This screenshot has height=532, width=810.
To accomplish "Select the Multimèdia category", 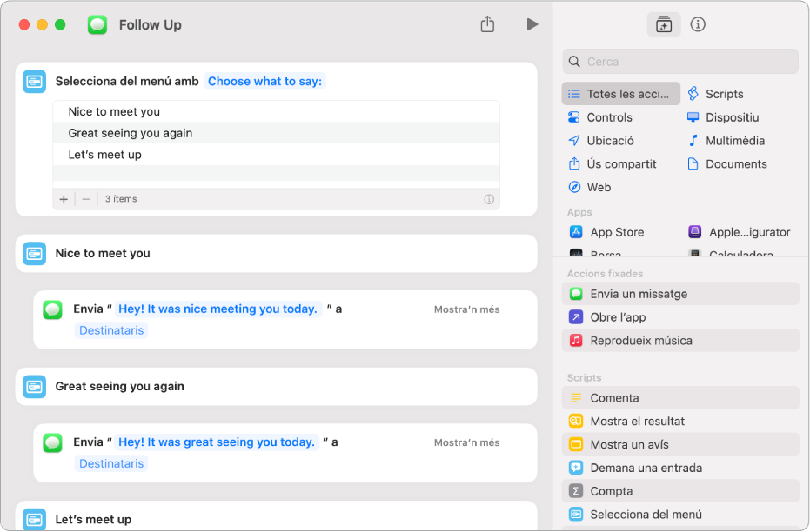I will 734,141.
